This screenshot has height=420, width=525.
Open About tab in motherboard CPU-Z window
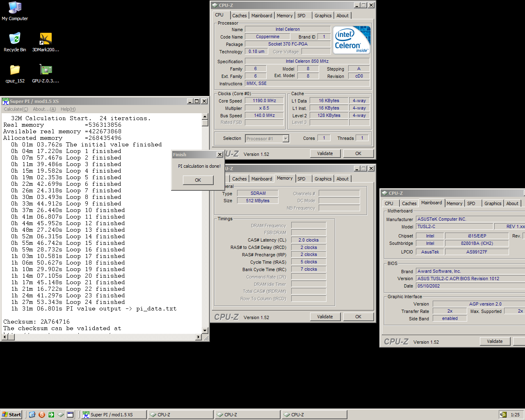(512, 203)
